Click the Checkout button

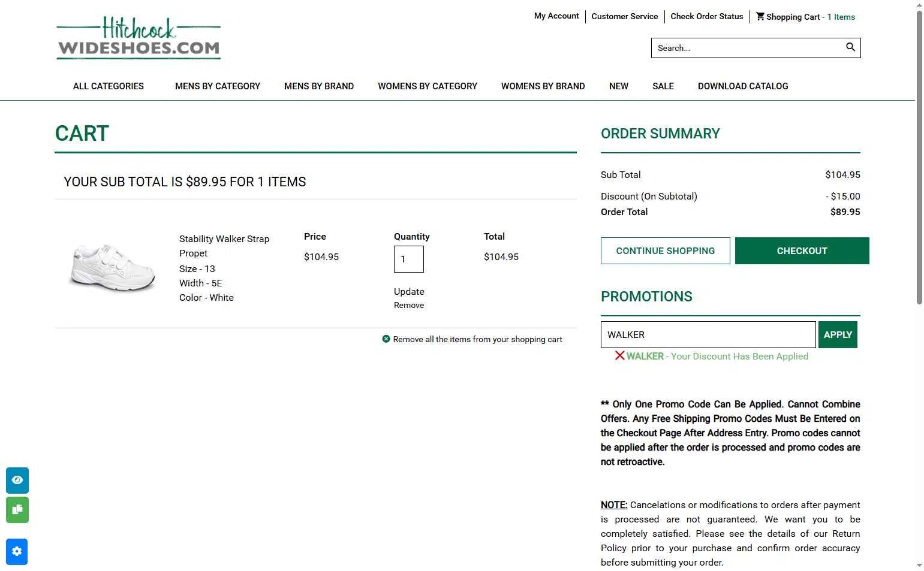click(x=802, y=250)
